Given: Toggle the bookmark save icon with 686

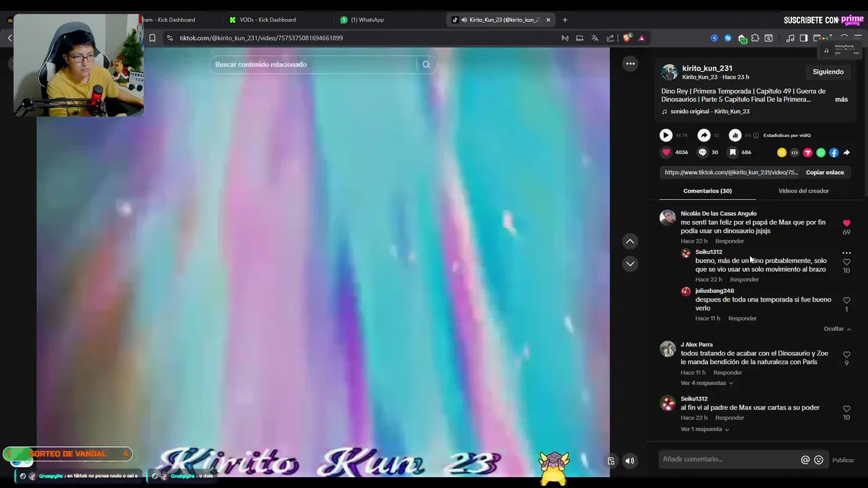Looking at the screenshot, I should (732, 152).
